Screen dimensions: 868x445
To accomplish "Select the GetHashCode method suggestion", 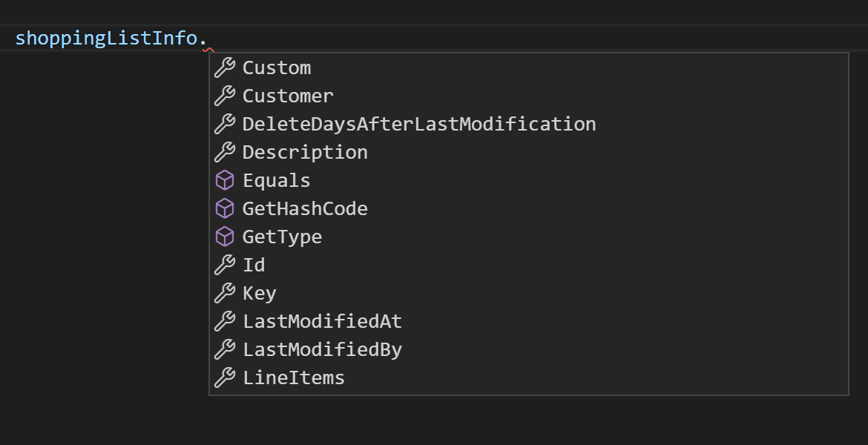I will click(305, 208).
